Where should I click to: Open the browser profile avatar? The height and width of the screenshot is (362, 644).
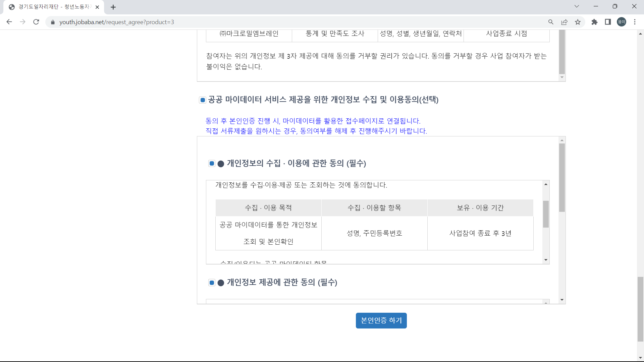point(622,22)
